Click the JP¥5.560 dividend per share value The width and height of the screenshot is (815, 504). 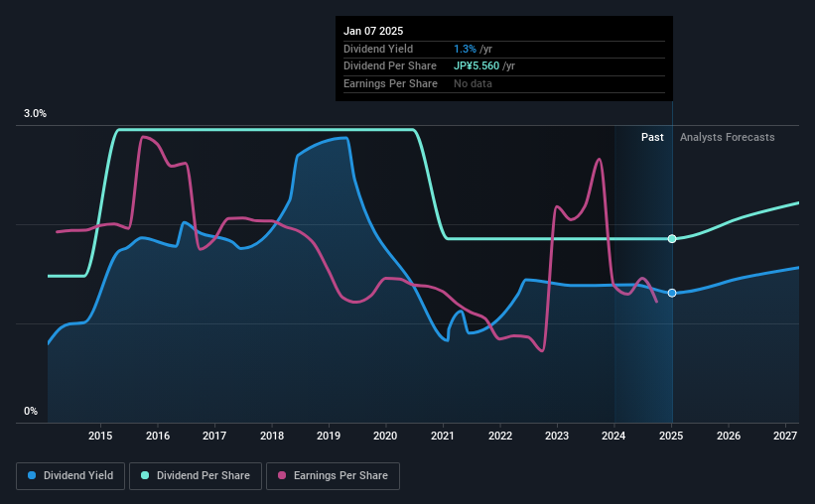pos(476,66)
